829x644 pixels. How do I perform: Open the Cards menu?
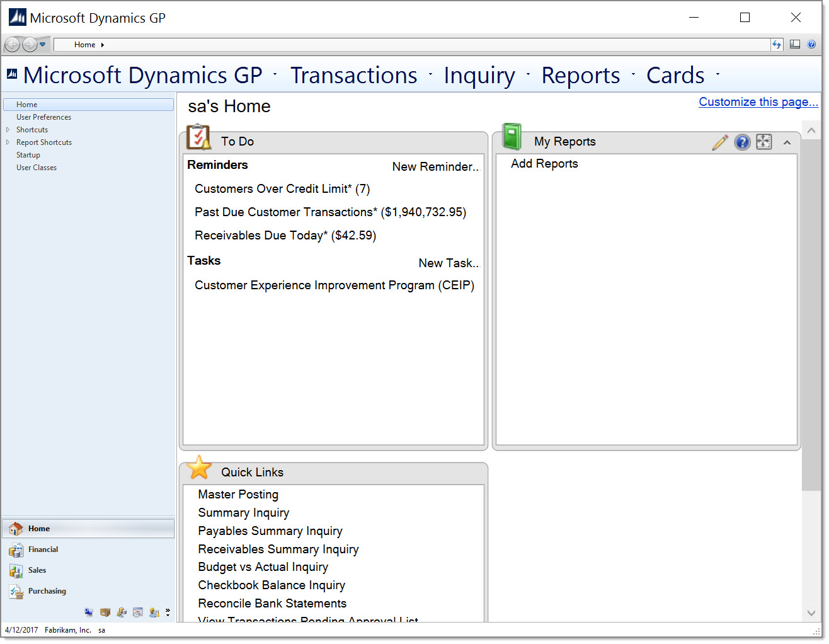pyautogui.click(x=675, y=75)
